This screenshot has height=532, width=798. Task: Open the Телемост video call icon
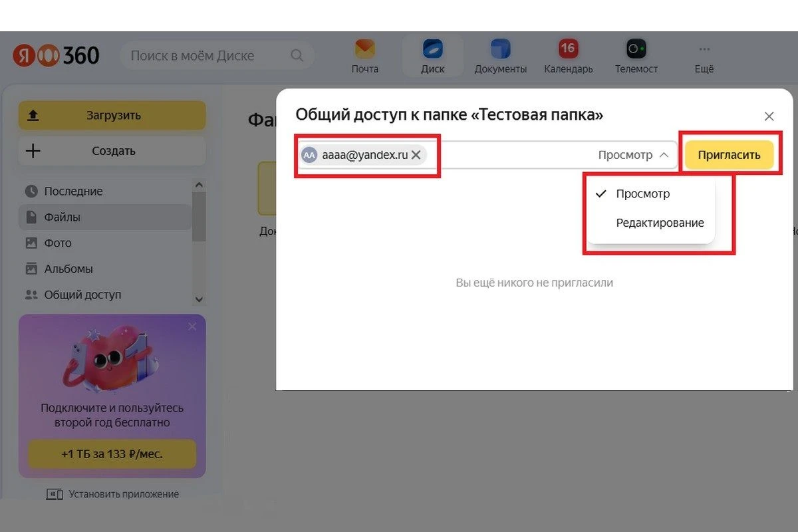(x=636, y=49)
